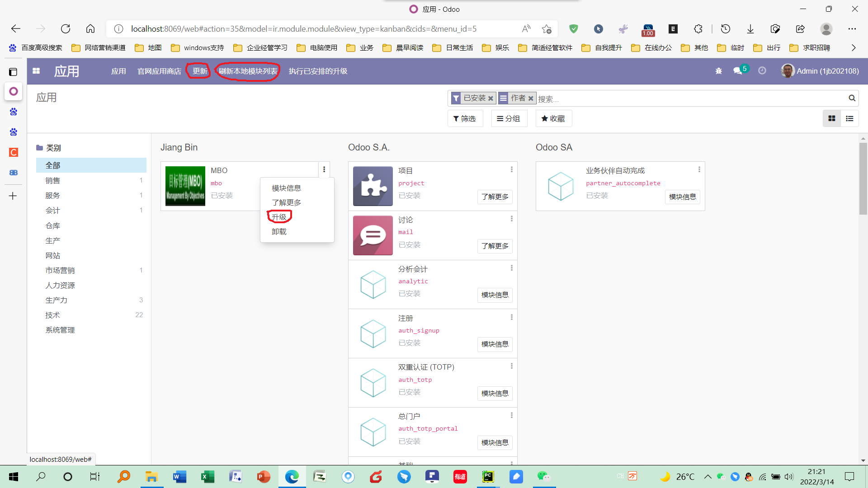Open the sidebar tab actions icon
The image size is (868, 488).
point(13,72)
